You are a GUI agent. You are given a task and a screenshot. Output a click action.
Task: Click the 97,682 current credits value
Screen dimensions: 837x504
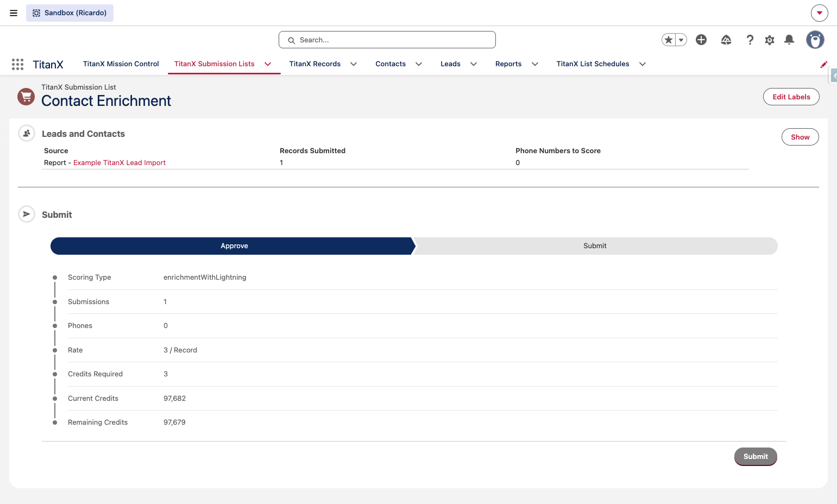pos(175,399)
